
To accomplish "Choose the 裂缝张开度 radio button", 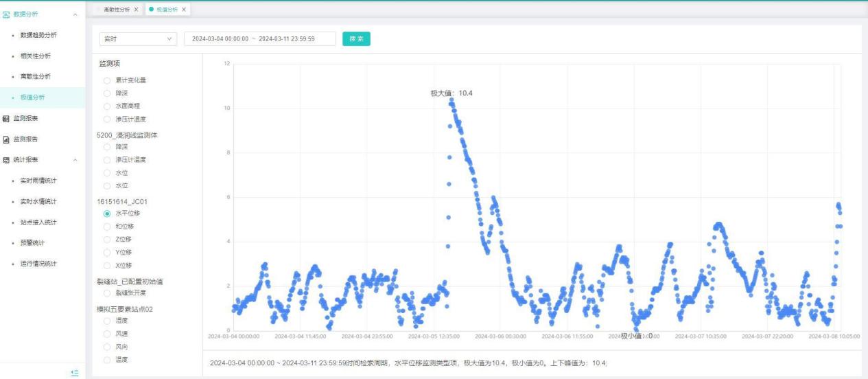I will pyautogui.click(x=107, y=293).
